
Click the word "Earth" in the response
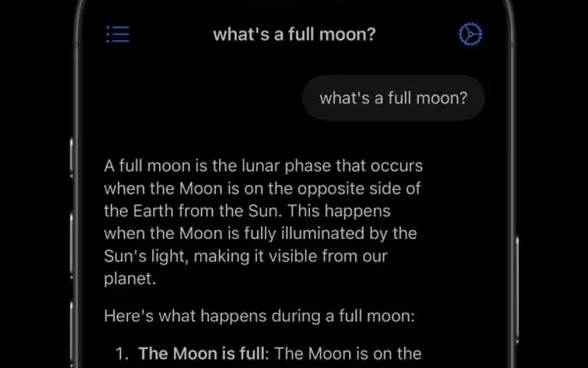(153, 211)
